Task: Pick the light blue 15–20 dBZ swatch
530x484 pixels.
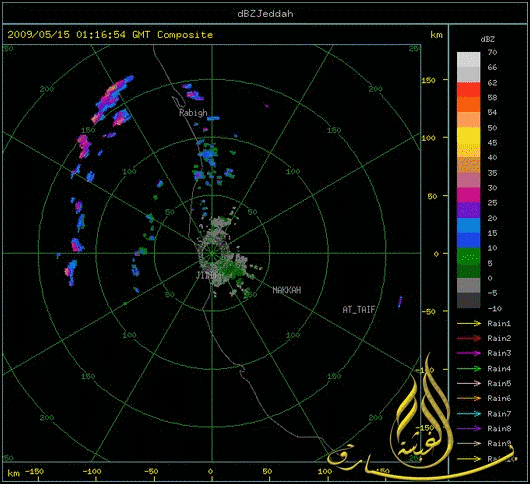Action: pos(468,225)
